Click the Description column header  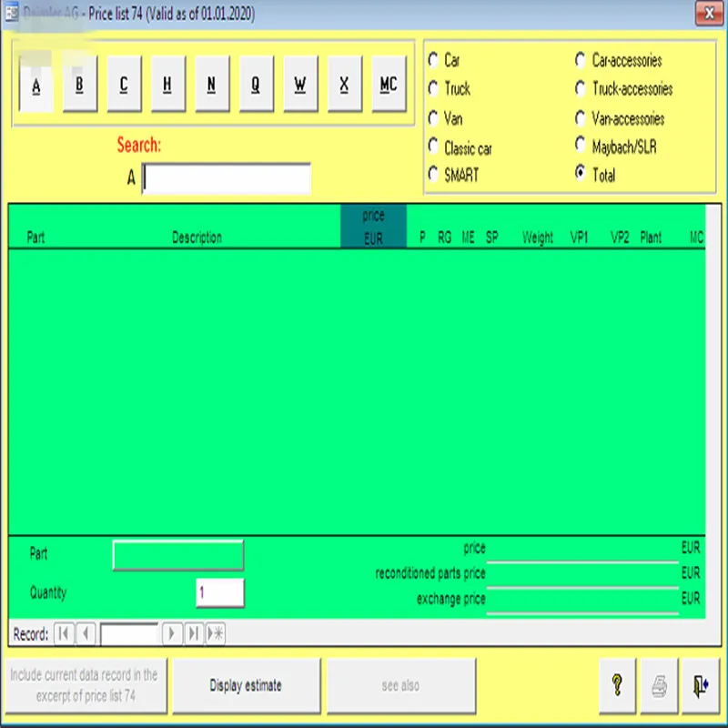[197, 238]
